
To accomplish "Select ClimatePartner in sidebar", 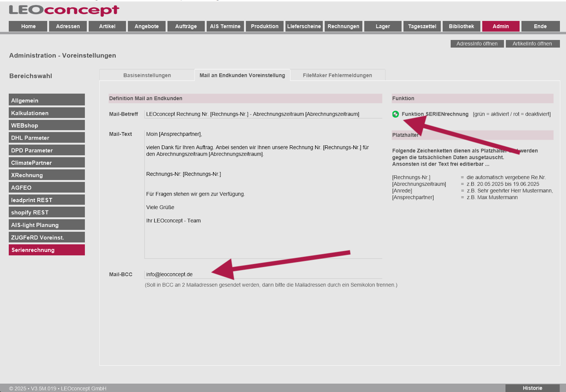I will pyautogui.click(x=47, y=163).
